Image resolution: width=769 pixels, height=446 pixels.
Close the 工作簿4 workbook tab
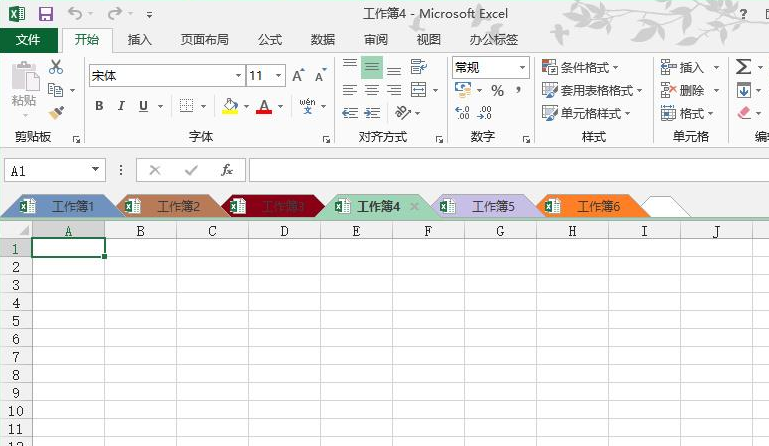point(414,207)
